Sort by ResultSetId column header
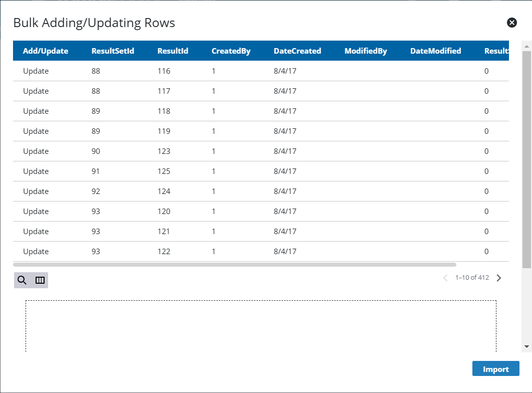Screen dimensions: 532x393 coord(113,51)
